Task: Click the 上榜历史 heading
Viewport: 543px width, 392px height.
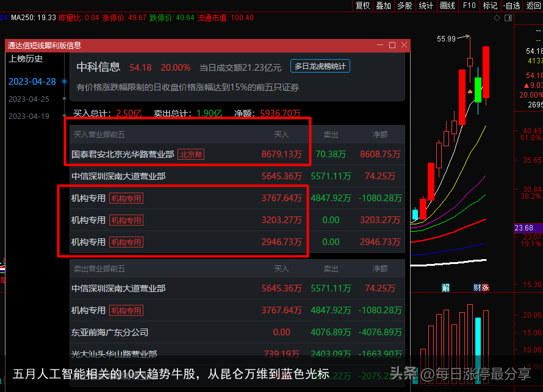Action: click(26, 59)
